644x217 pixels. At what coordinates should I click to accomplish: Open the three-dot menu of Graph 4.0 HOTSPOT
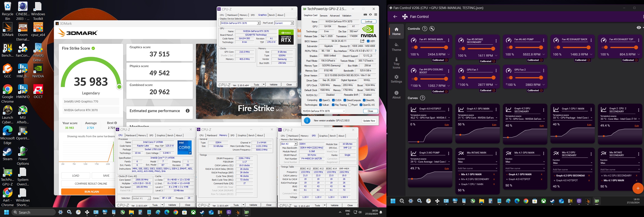pyautogui.click(x=449, y=109)
